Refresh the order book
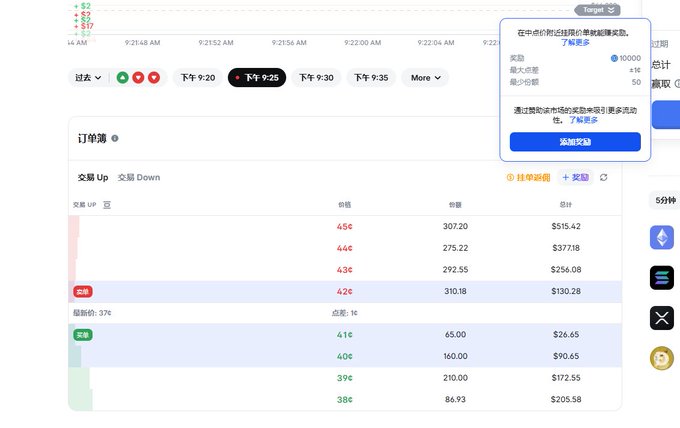 (603, 177)
